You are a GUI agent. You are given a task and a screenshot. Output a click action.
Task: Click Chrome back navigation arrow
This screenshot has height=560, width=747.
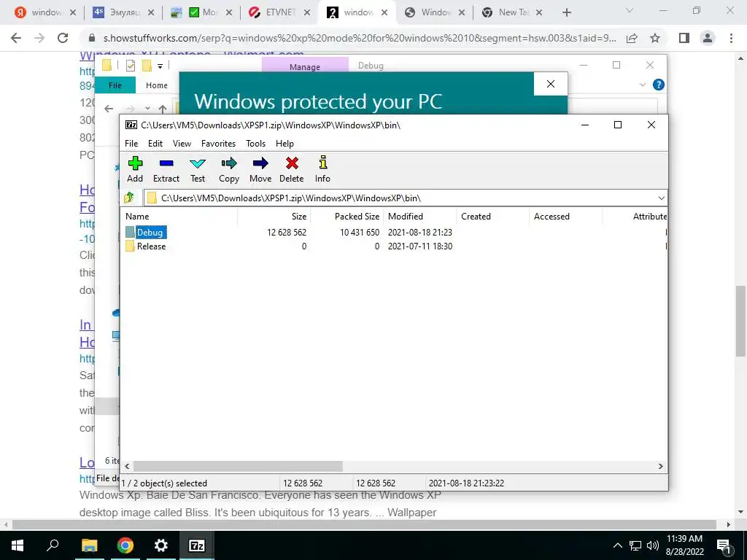(x=16, y=38)
